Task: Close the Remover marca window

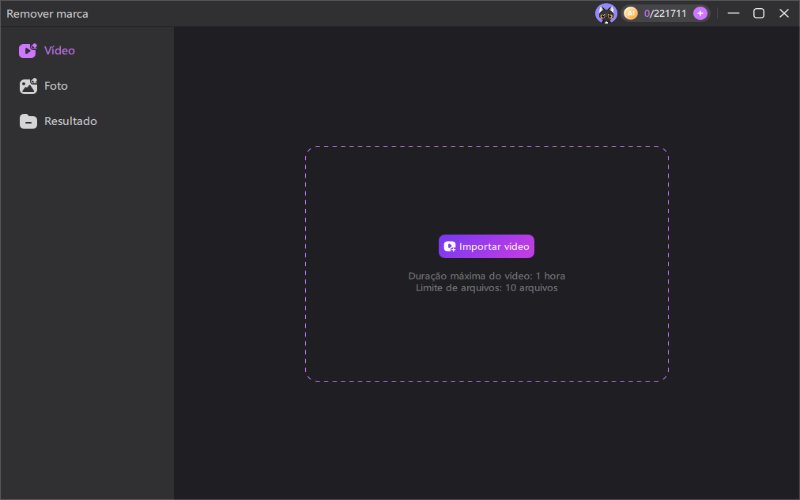Action: click(x=784, y=13)
